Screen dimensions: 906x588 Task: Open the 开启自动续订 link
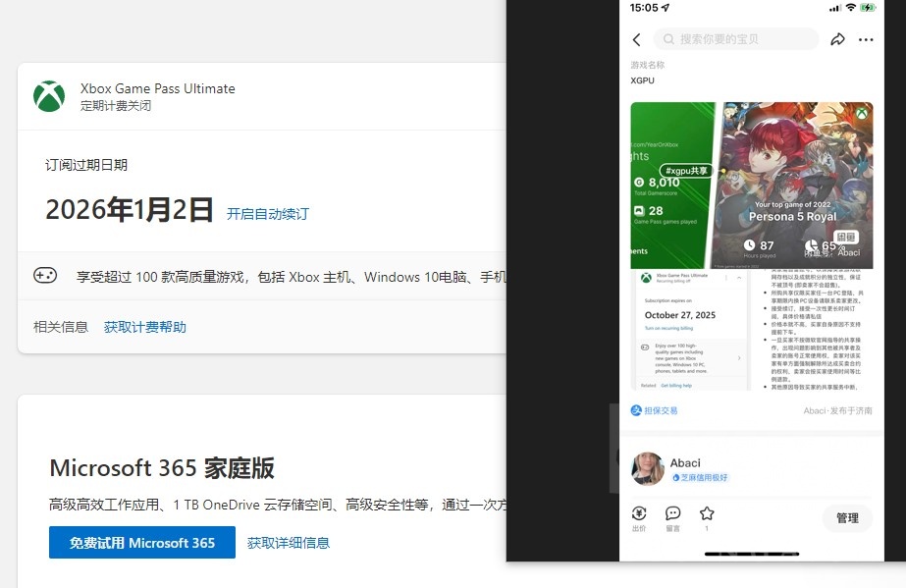[x=266, y=214]
